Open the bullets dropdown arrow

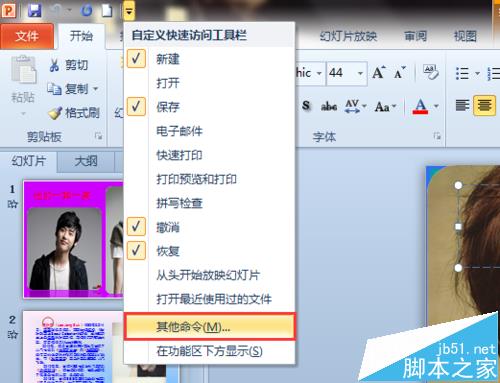pyautogui.click(x=477, y=73)
